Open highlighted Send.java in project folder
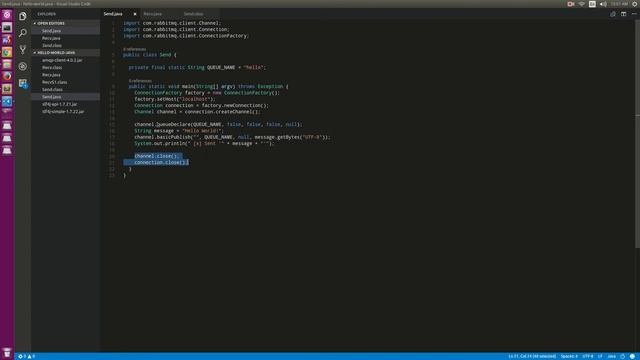The image size is (640, 360). (65, 97)
